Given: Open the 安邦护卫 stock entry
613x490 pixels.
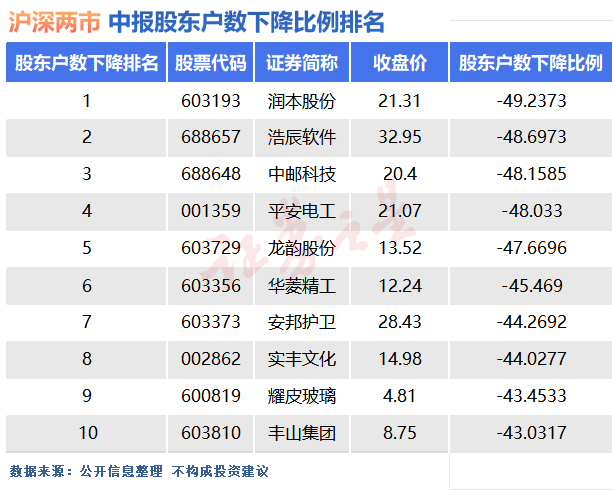Looking at the screenshot, I should point(302,322).
